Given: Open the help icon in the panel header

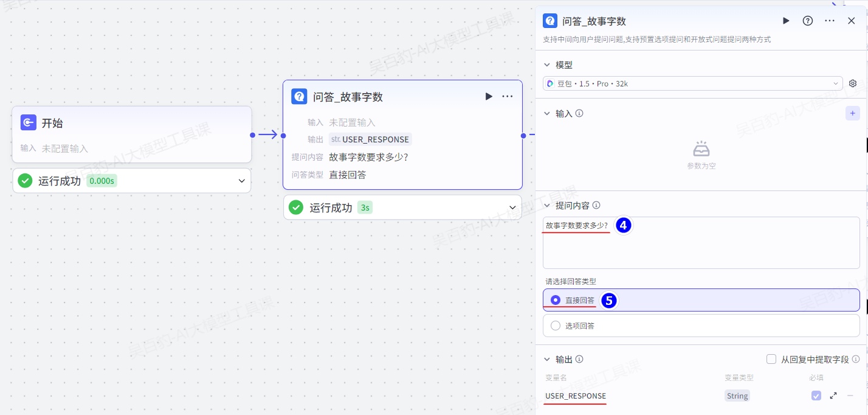Looking at the screenshot, I should tap(808, 21).
